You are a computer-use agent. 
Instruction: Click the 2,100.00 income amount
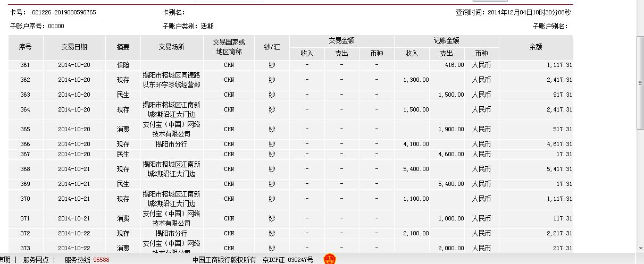416,233
